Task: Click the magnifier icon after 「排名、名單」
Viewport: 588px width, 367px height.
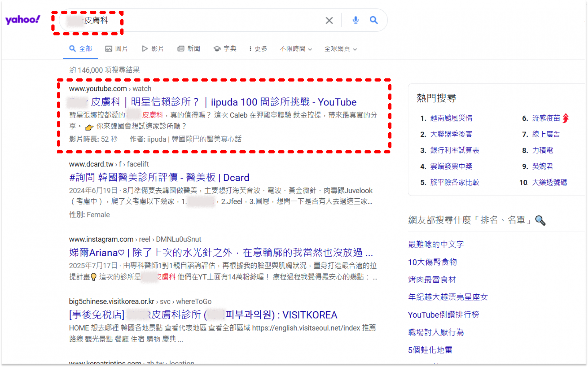Action: pyautogui.click(x=540, y=220)
